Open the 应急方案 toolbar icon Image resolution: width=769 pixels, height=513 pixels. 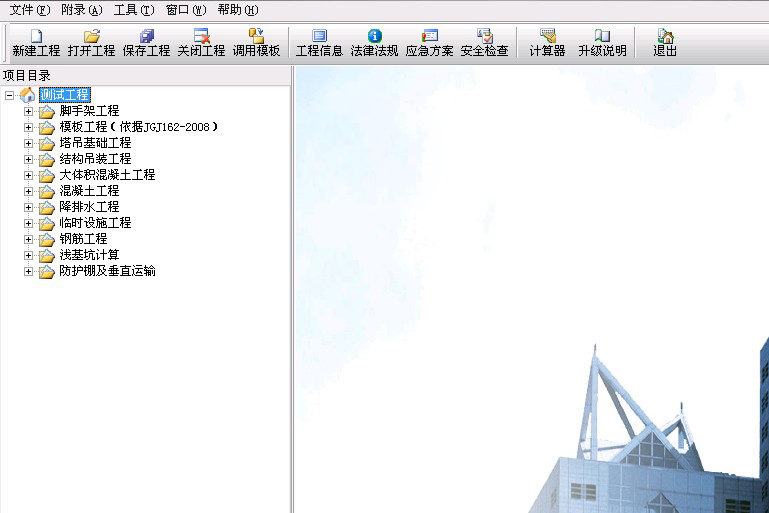point(430,36)
